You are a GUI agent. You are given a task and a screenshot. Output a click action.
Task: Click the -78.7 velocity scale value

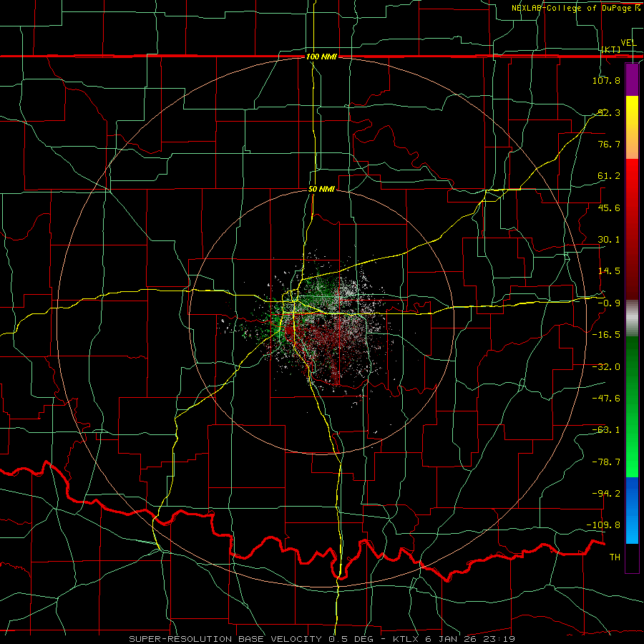[606, 462]
